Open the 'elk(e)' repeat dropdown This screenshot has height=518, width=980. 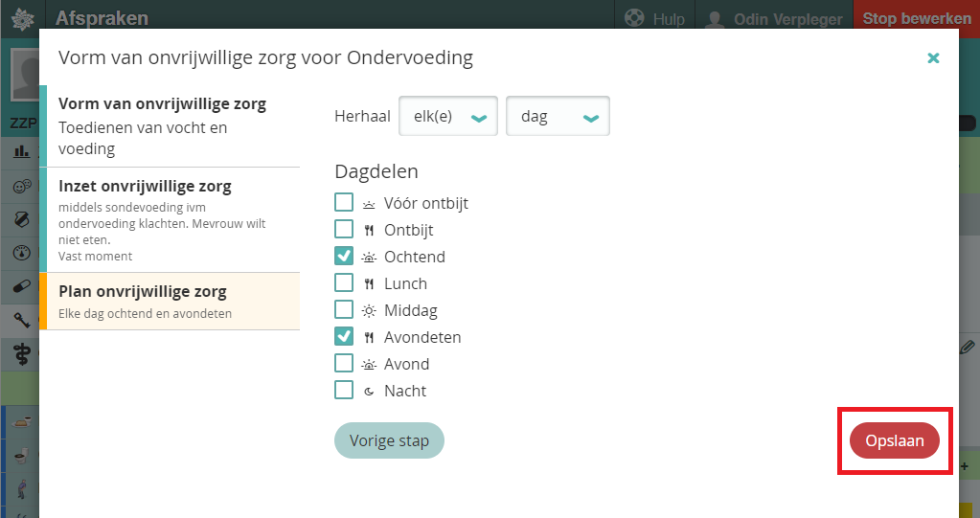click(x=447, y=117)
